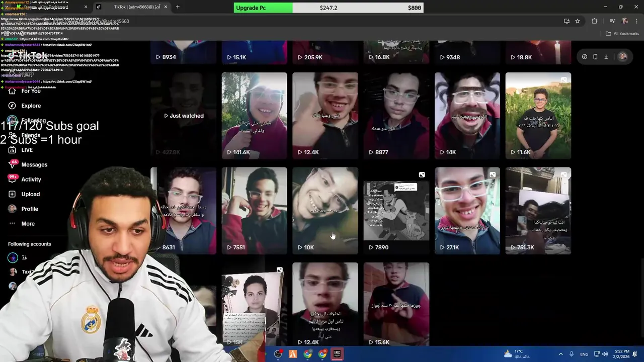Open the weather widget showing 17°C
Screen dimensions: 644x362
tap(517, 354)
